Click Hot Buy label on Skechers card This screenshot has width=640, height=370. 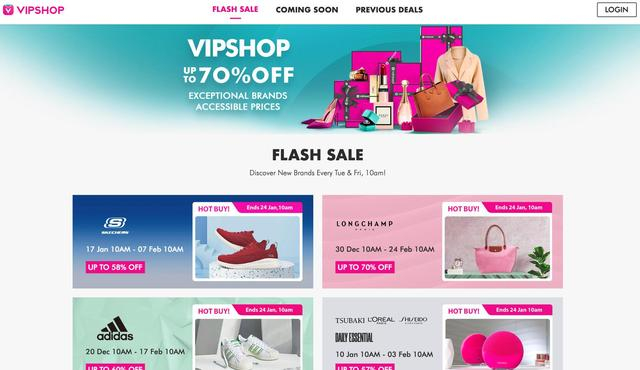214,209
